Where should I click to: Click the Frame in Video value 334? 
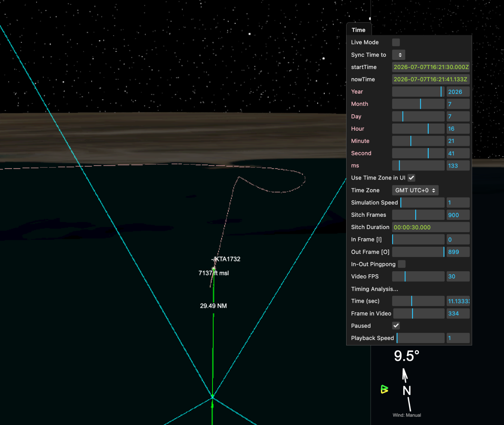pyautogui.click(x=458, y=313)
